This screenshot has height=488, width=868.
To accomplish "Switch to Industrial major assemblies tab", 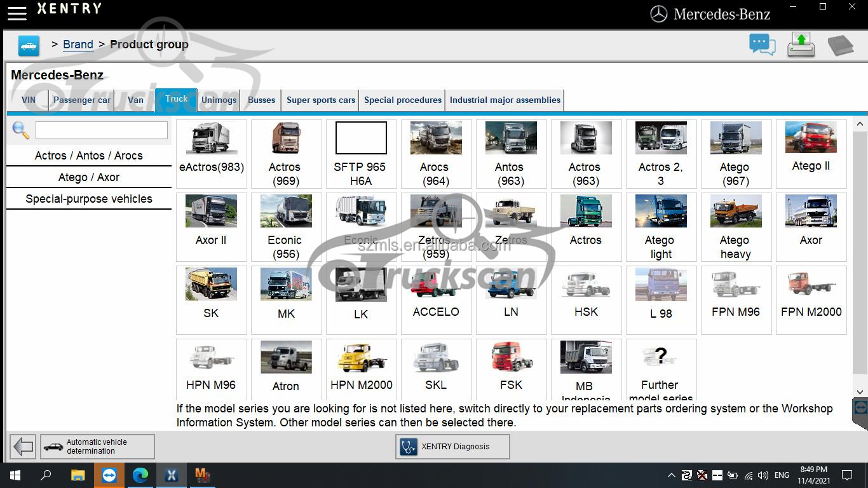I will [x=505, y=100].
